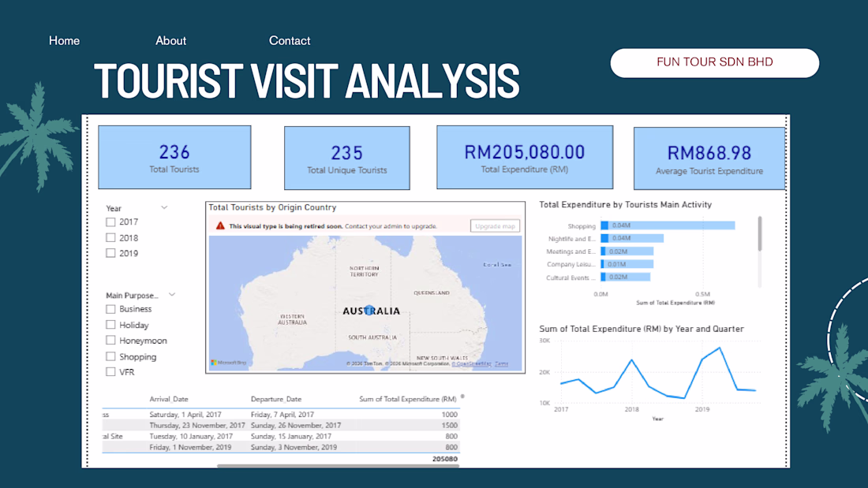Open the Contact navigation item
Viewport: 868px width, 488px height.
290,41
